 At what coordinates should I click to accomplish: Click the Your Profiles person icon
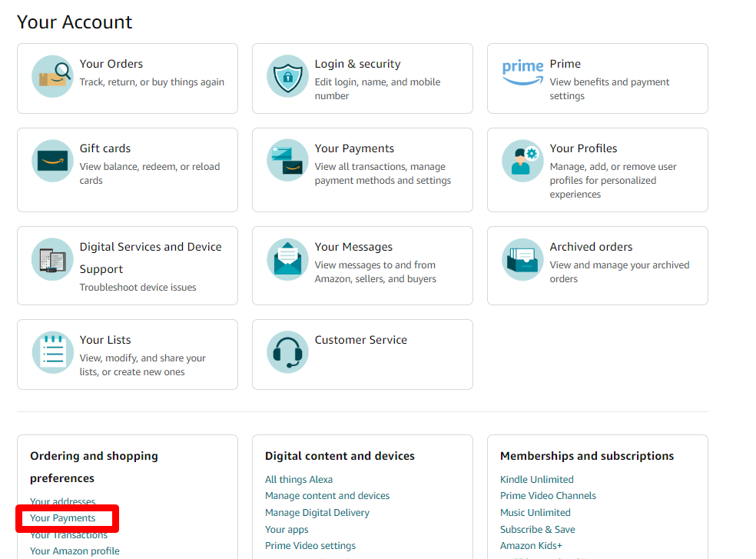[522, 161]
